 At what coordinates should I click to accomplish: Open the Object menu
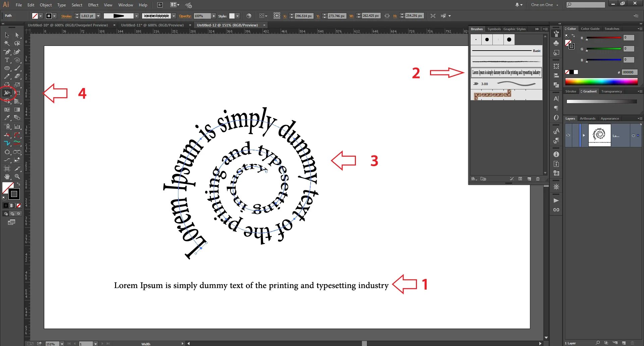coord(46,5)
